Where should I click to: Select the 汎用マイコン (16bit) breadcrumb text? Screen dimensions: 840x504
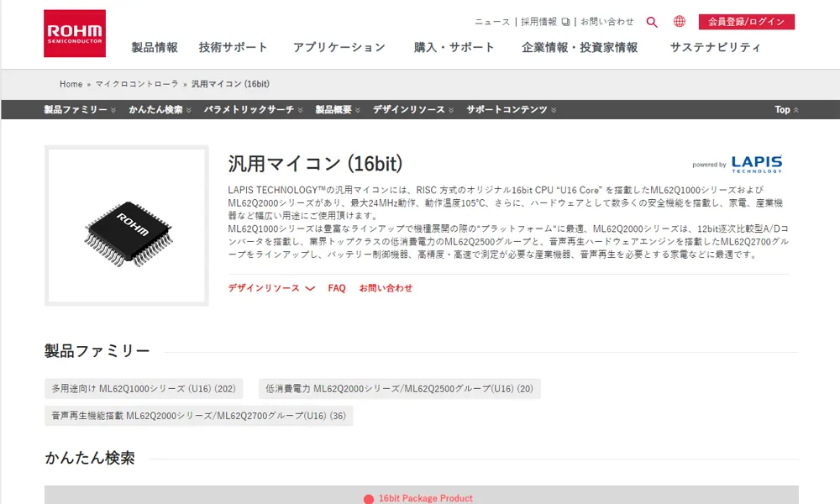pos(230,84)
